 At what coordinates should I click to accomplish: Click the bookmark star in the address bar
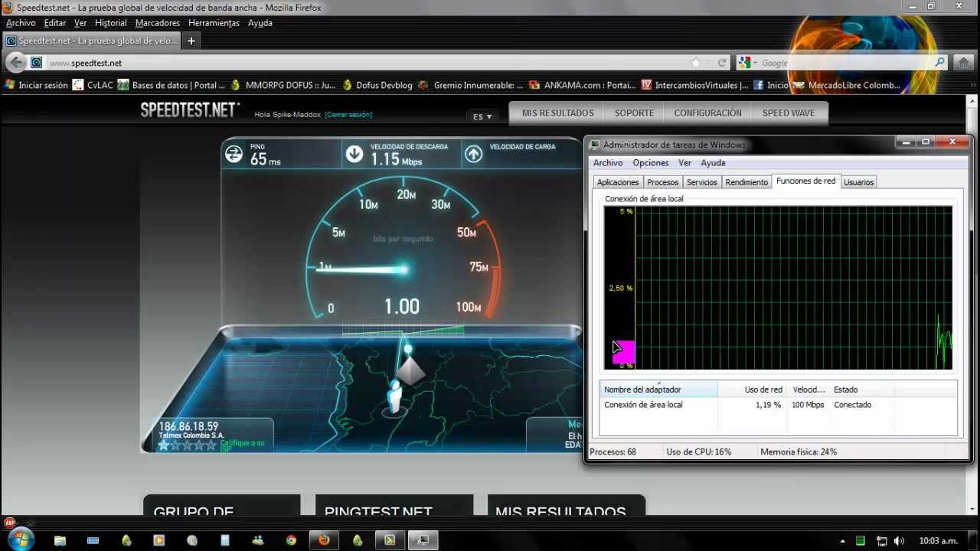coord(695,63)
